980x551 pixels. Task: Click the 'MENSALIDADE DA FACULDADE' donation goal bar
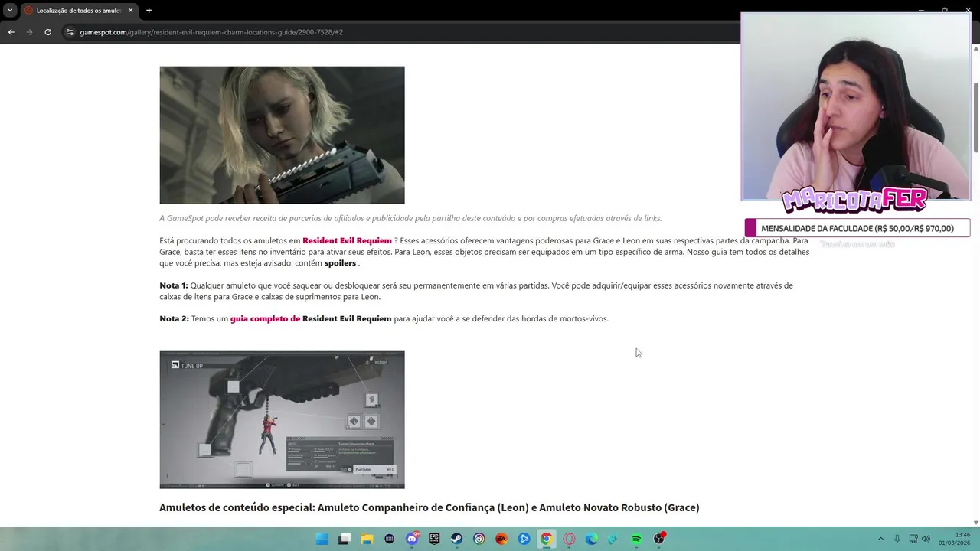857,228
